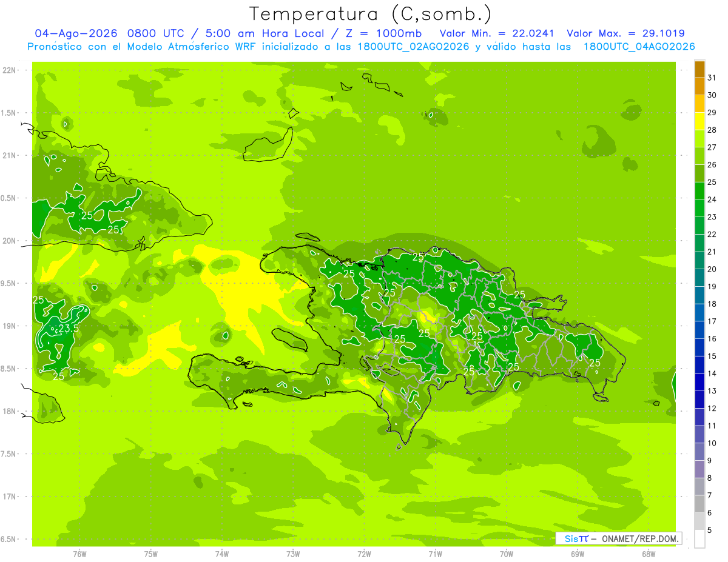Click longitude axis label "68W"
Image resolution: width=728 pixels, height=562 pixels.
point(649,554)
